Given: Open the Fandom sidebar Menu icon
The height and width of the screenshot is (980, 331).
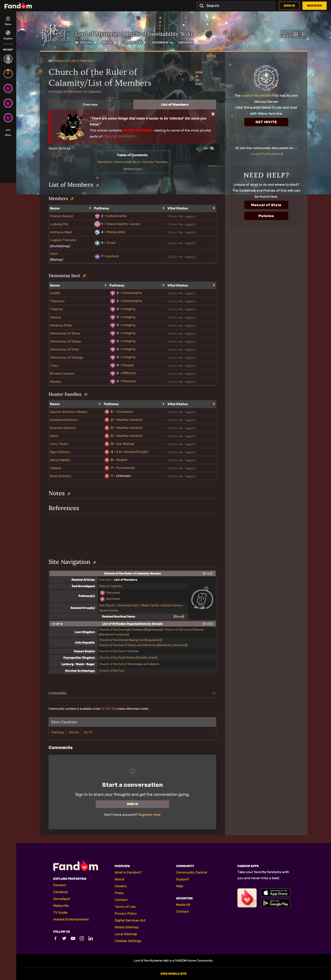Looking at the screenshot, I should [8, 19].
